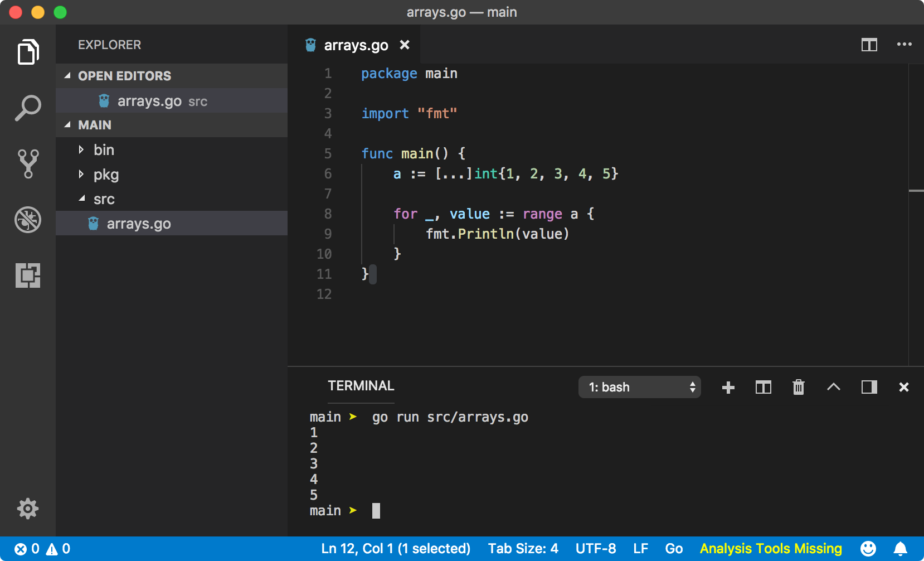The width and height of the screenshot is (924, 561).
Task: Open the bash terminal selector dropdown
Action: [x=639, y=387]
